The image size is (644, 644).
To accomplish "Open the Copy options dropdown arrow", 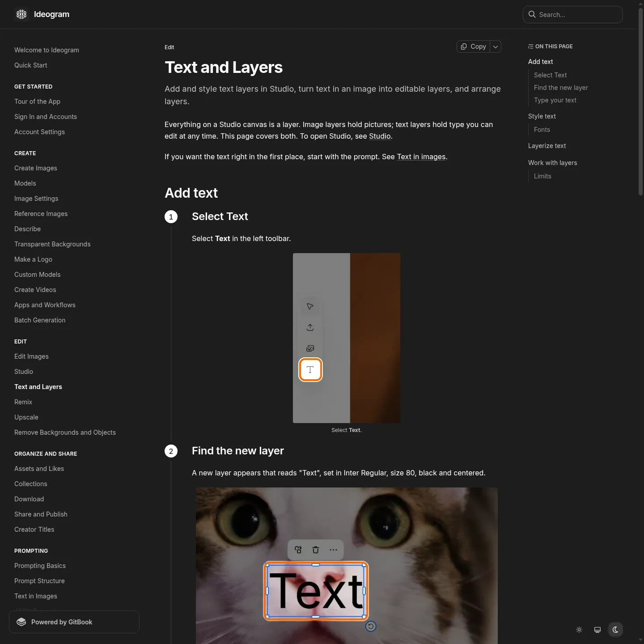I will point(496,47).
